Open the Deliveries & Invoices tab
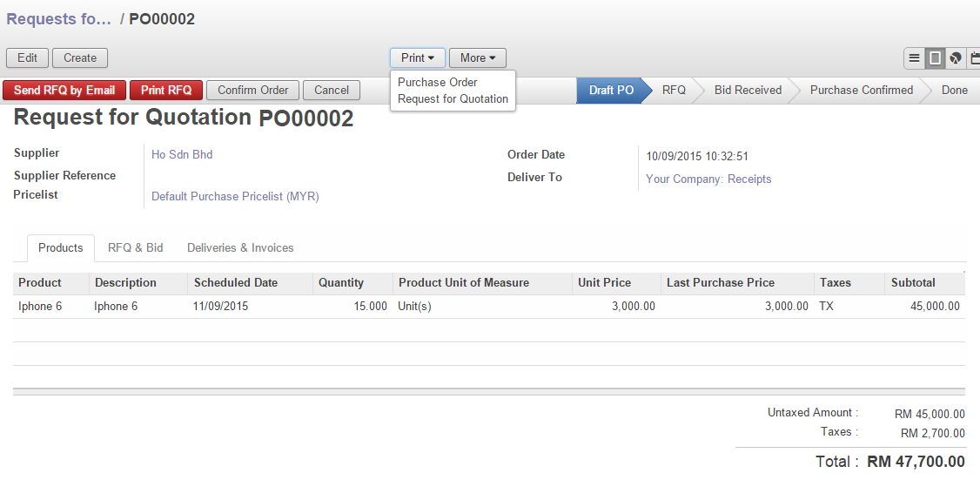 (240, 247)
